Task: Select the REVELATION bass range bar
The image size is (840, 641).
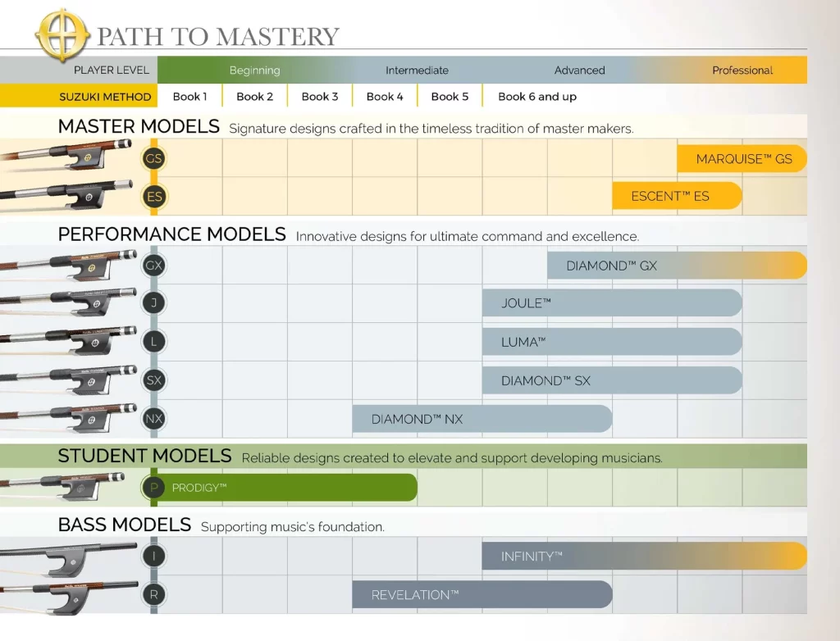Action: (x=482, y=594)
